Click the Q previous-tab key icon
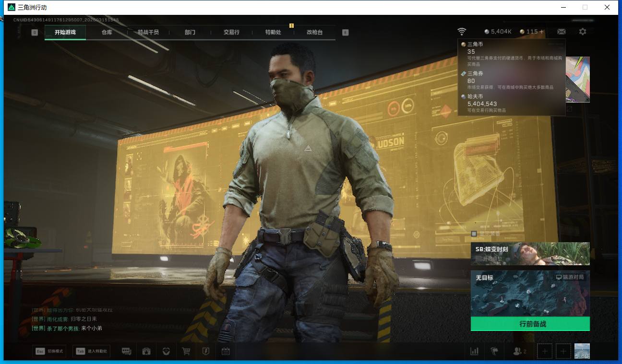Image resolution: width=622 pixels, height=364 pixels. [x=35, y=32]
